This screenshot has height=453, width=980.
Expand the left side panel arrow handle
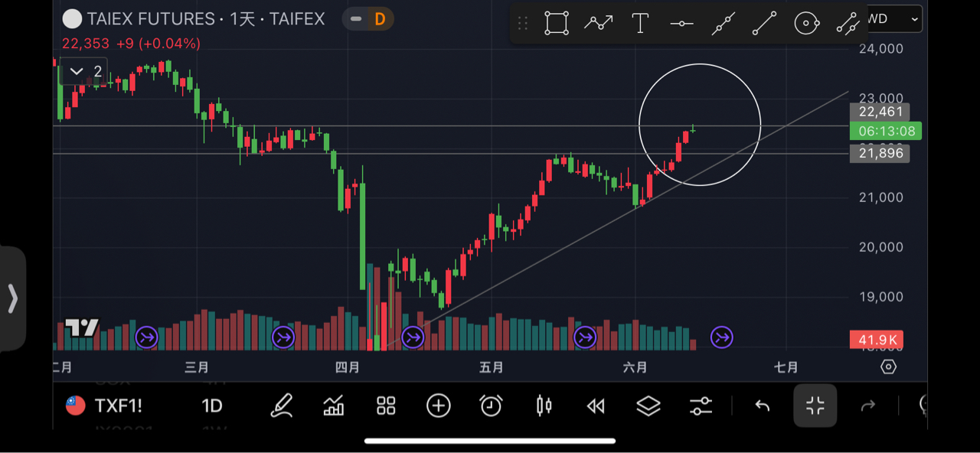[12, 298]
